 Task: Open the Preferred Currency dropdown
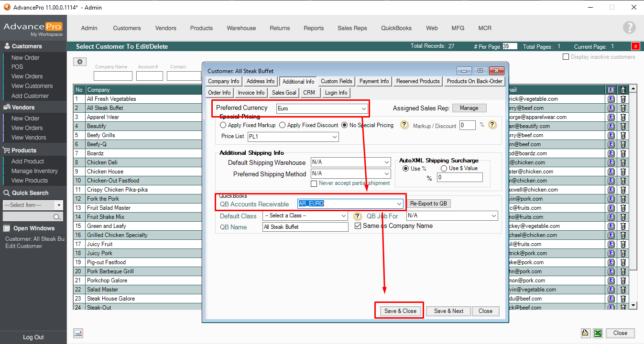364,108
